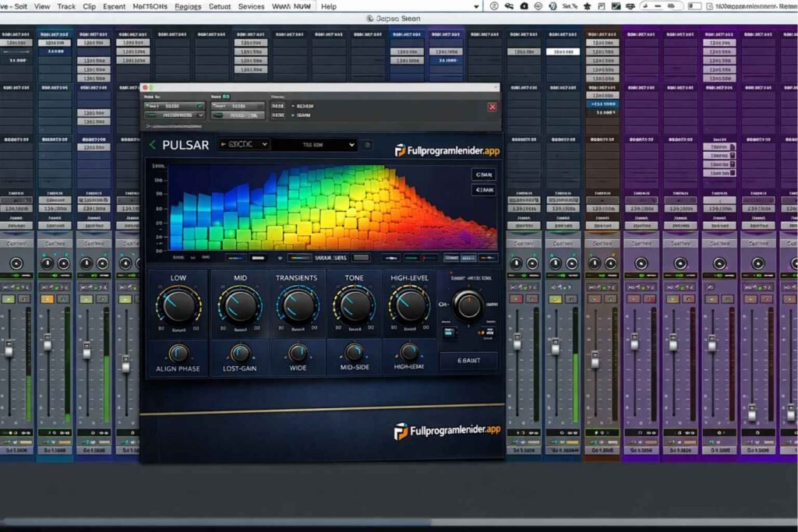Screen dimensions: 798x532
Task: Click the top button right of spectrum display
Action: [x=483, y=175]
